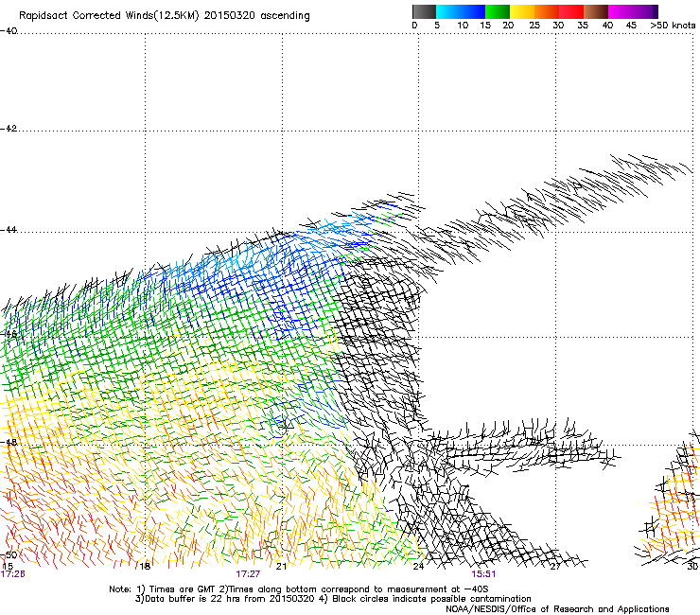Click the '-44' latitude axis label

pyautogui.click(x=9, y=230)
